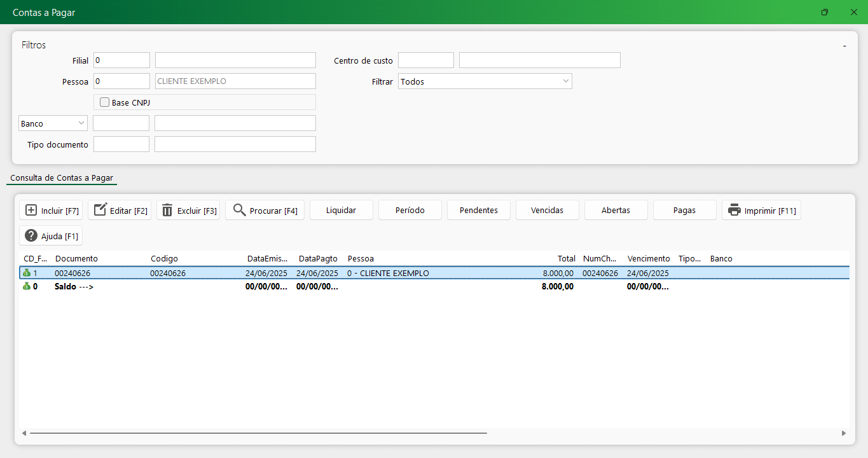Open the Banco dropdown selector
The image size is (868, 458).
click(x=53, y=123)
